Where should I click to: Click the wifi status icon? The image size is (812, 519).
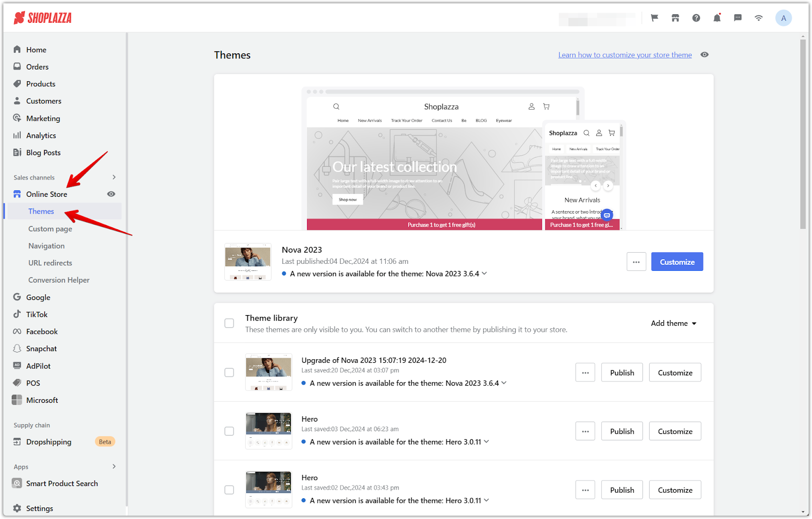(759, 18)
